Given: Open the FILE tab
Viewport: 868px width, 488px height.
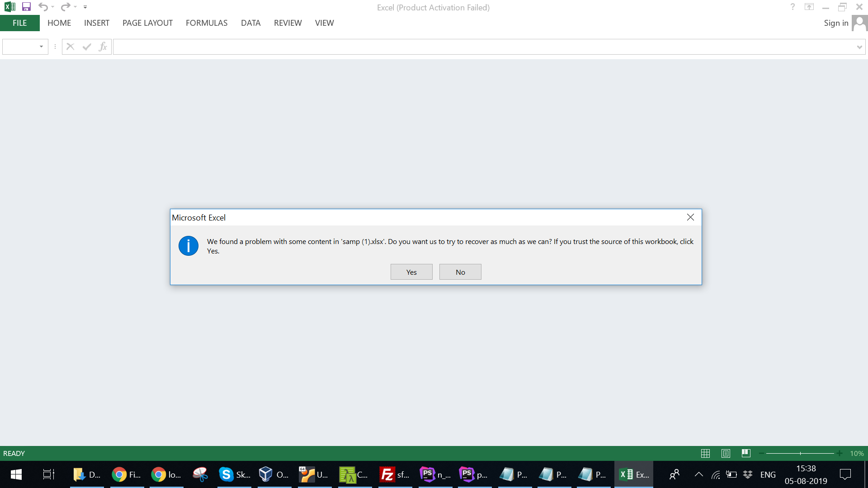Looking at the screenshot, I should pos(19,23).
